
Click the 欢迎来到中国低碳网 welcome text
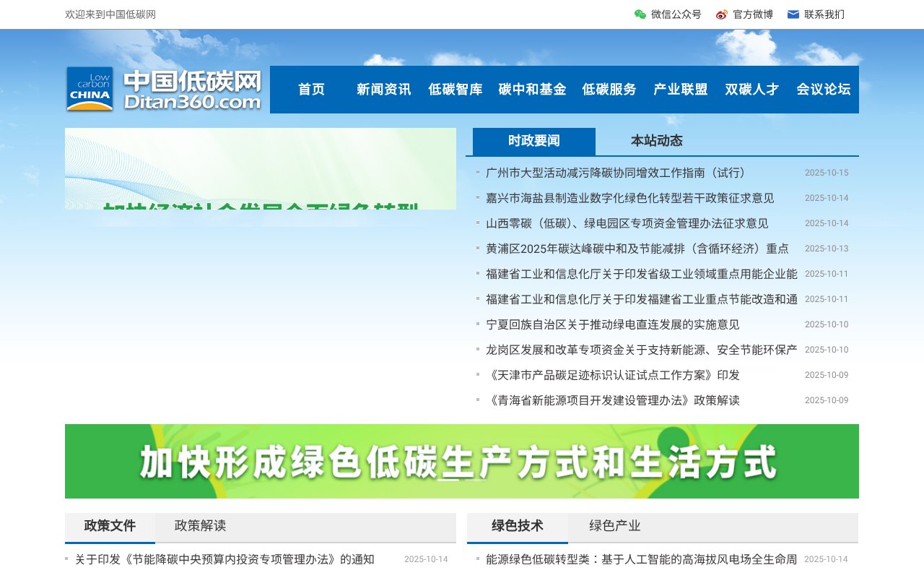point(109,14)
